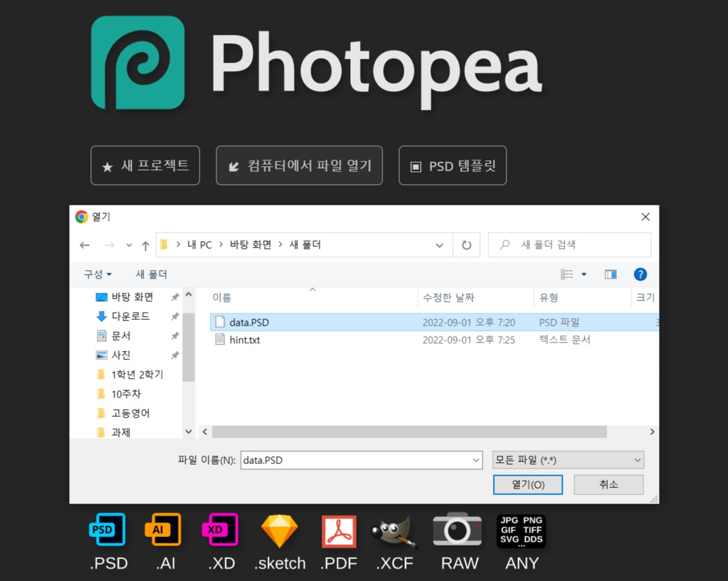Open the 1학년 2학기 folder
This screenshot has width=728, height=581.
pyautogui.click(x=138, y=374)
